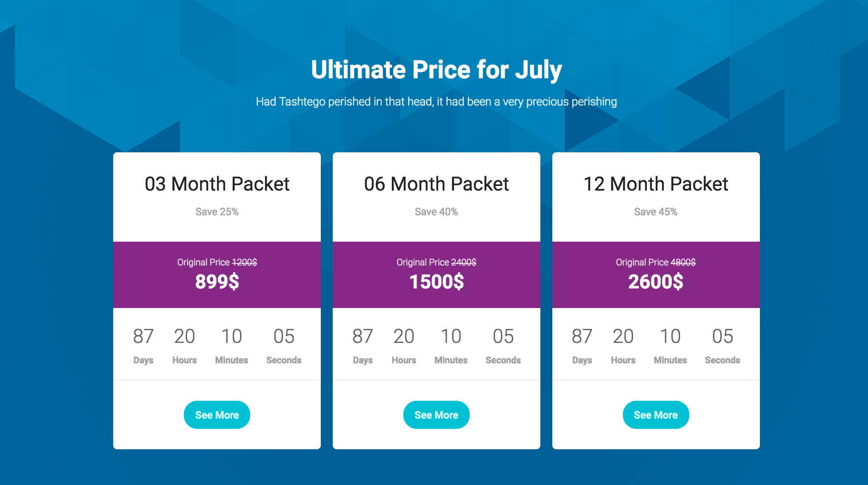Click the Save 40% label
This screenshot has width=868, height=485.
click(x=437, y=212)
